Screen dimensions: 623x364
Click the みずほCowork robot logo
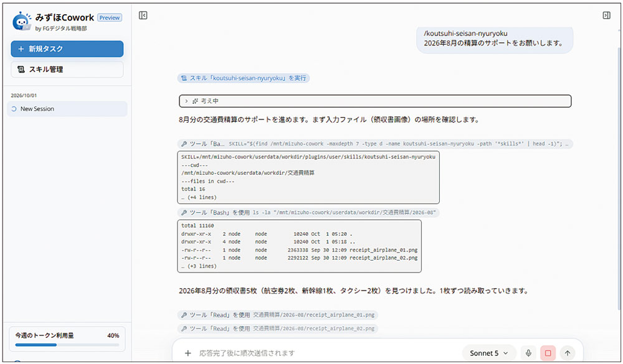tap(21, 21)
